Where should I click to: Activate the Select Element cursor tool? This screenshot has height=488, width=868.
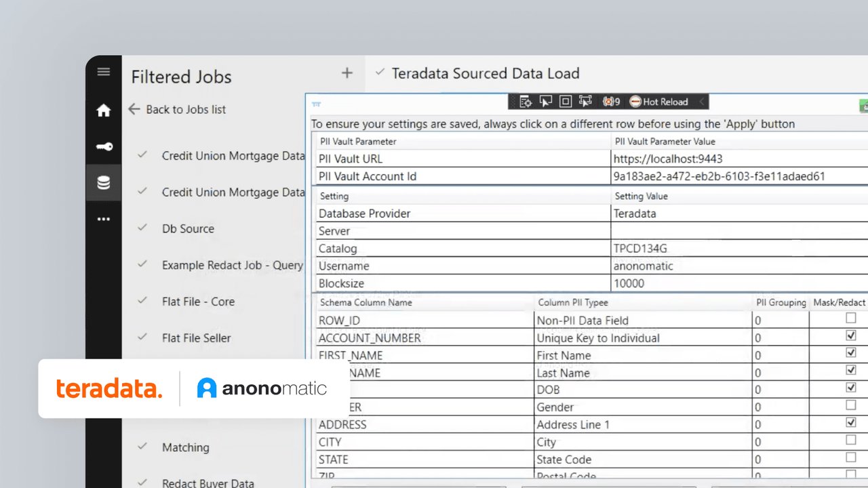pyautogui.click(x=545, y=102)
